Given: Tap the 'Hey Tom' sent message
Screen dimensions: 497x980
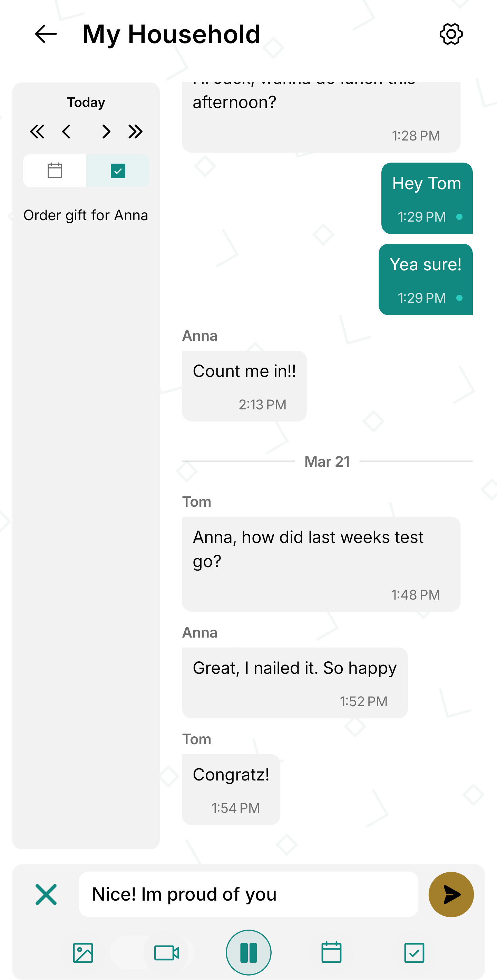Looking at the screenshot, I should pos(427,198).
